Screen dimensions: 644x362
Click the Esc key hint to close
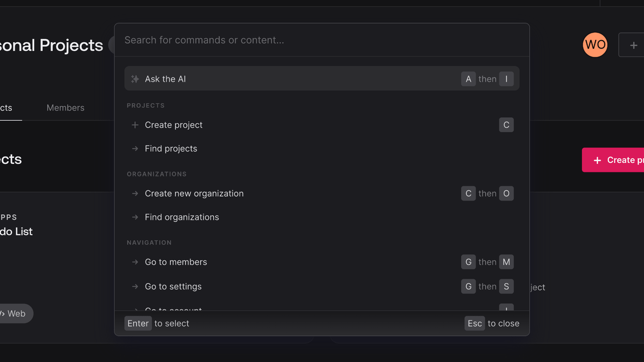(x=474, y=323)
